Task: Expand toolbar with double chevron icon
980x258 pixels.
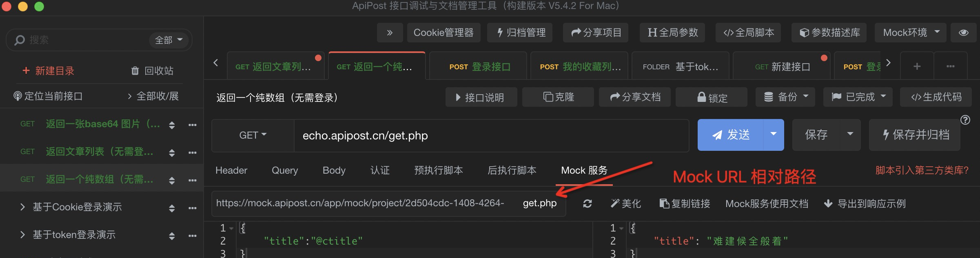Action: point(390,33)
